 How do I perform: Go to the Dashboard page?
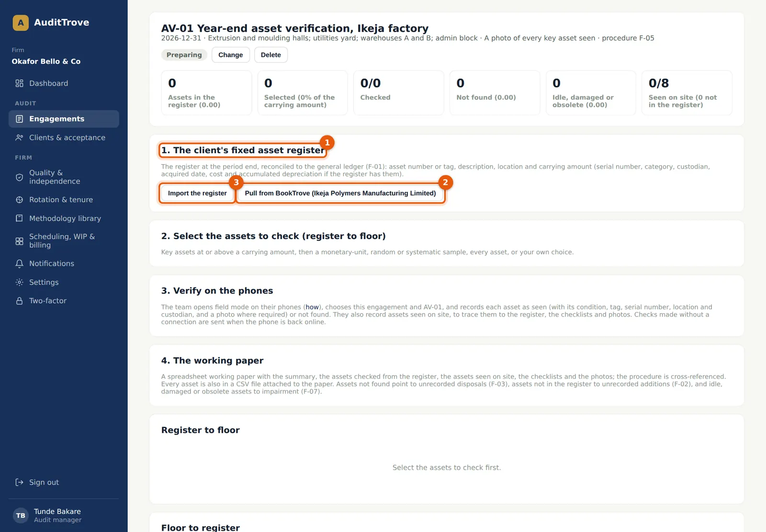pos(64,83)
